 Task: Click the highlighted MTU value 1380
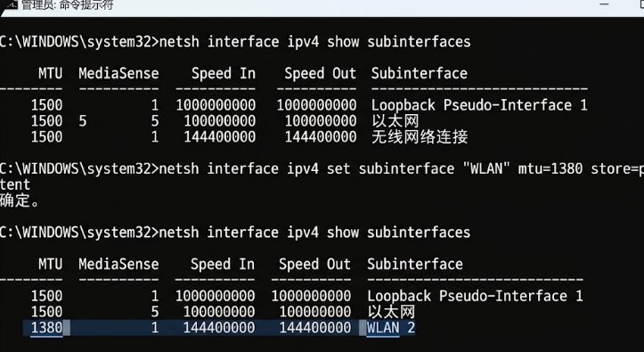click(x=47, y=328)
